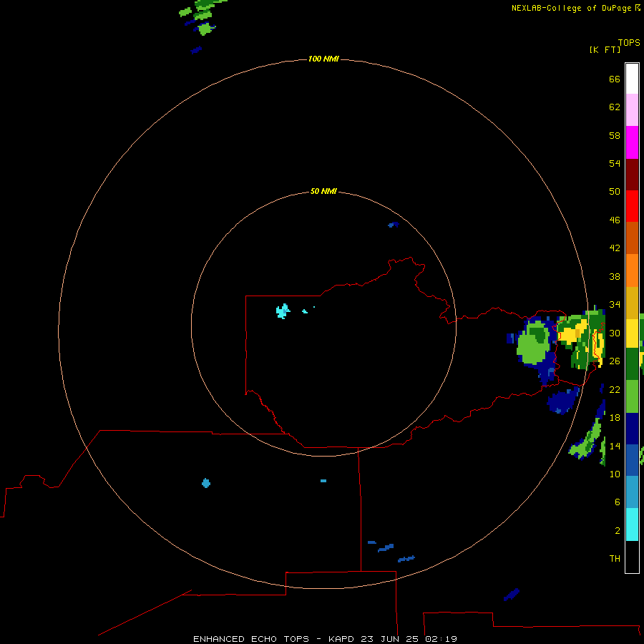
Task: Click the navy blue legend swatch
Action: pos(632,429)
